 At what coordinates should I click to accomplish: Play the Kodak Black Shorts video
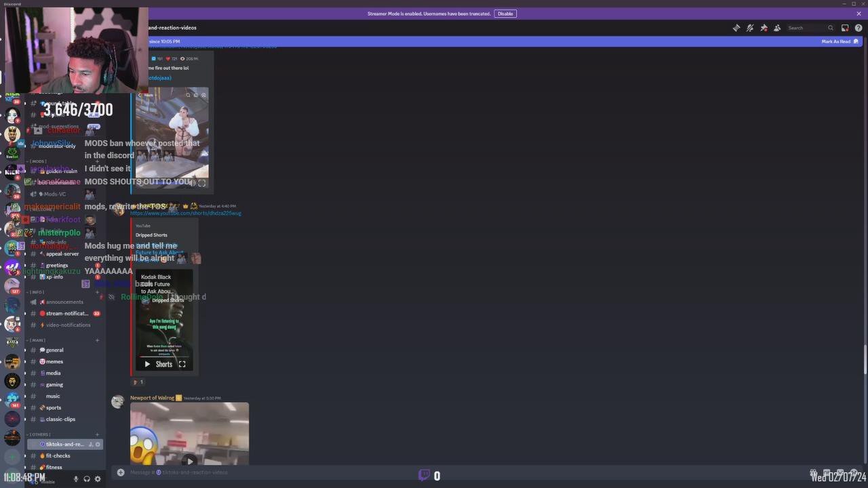(x=147, y=364)
